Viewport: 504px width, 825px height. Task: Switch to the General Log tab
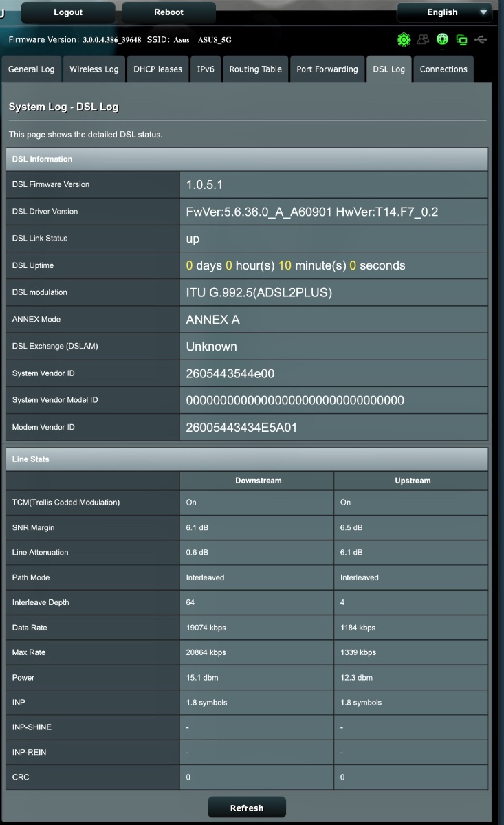pos(32,69)
